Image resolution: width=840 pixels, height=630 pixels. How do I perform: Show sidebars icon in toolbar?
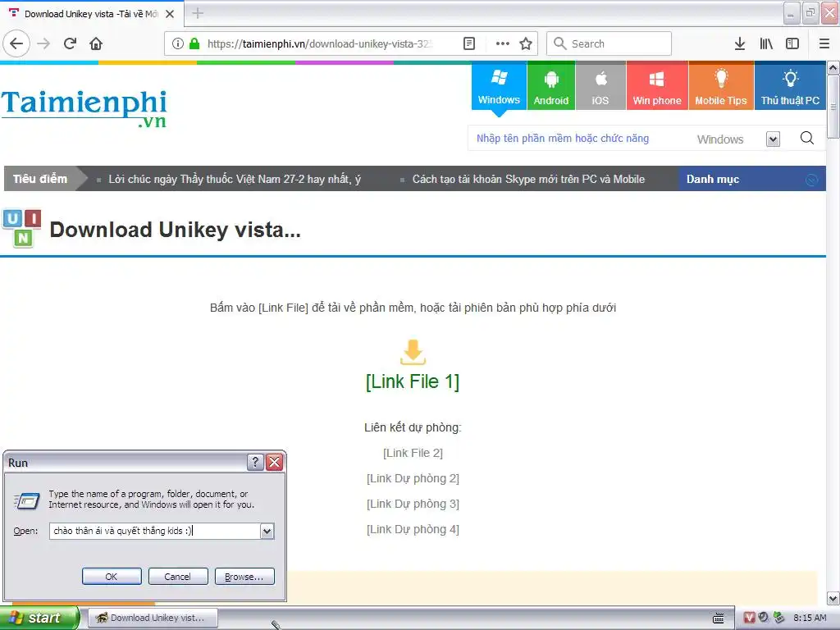(792, 43)
